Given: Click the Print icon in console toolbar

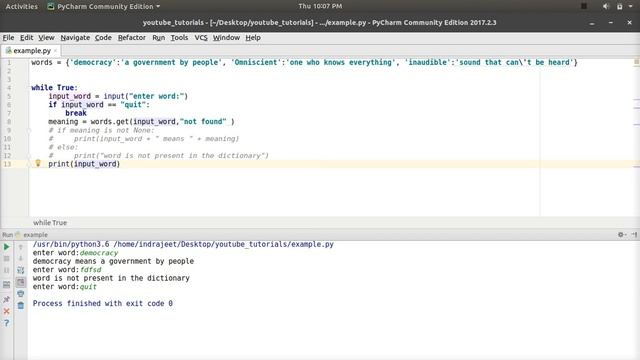Looking at the screenshot, I should 21,293.
